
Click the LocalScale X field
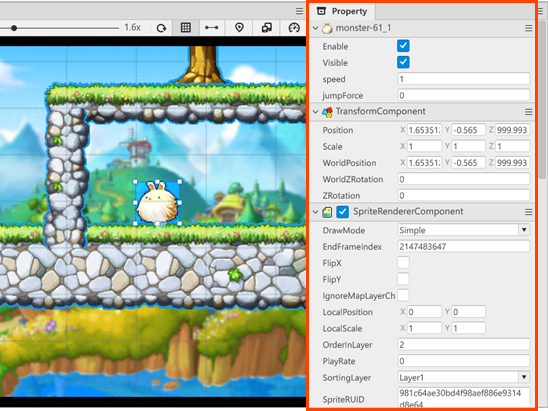(424, 328)
